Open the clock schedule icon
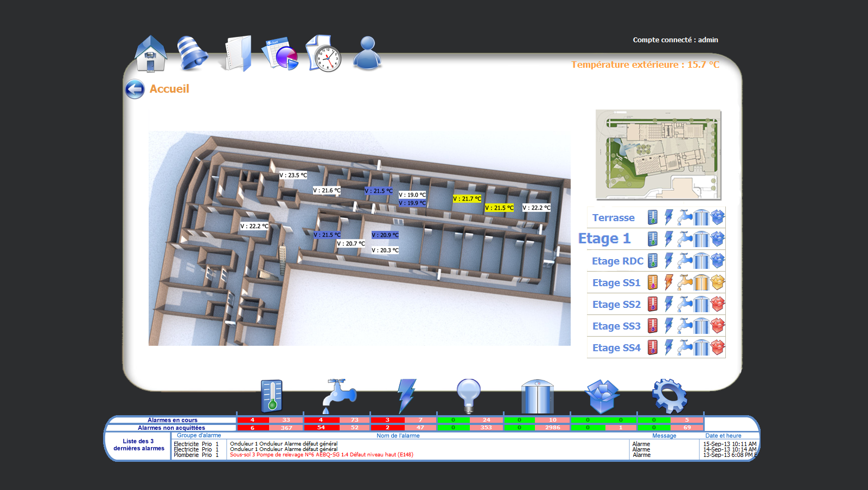 click(x=324, y=54)
